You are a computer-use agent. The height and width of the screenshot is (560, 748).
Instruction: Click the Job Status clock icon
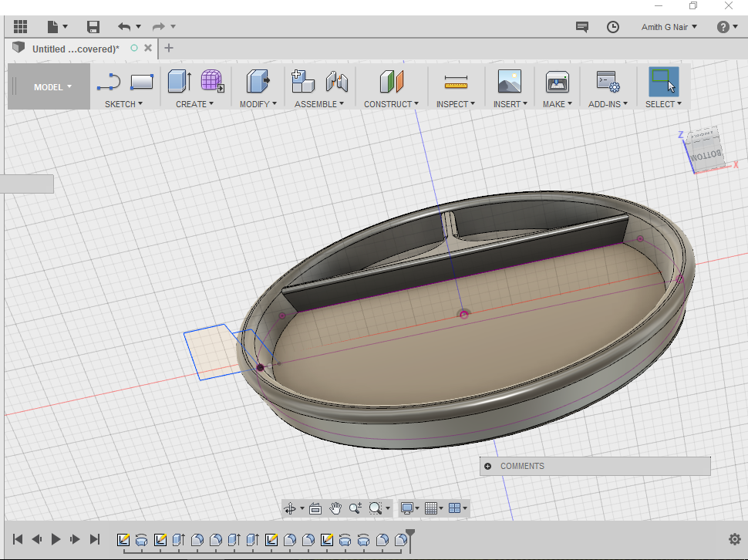[x=613, y=27]
